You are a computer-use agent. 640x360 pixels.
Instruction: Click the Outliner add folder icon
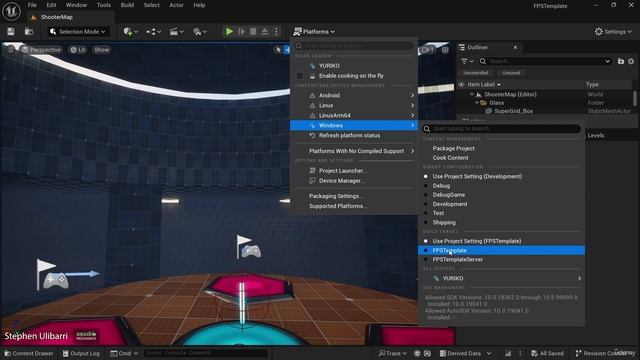pyautogui.click(x=621, y=61)
